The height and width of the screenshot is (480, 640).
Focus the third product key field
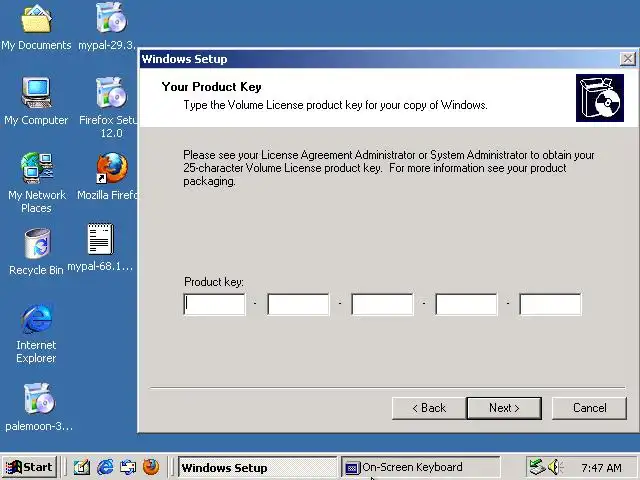pyautogui.click(x=382, y=304)
